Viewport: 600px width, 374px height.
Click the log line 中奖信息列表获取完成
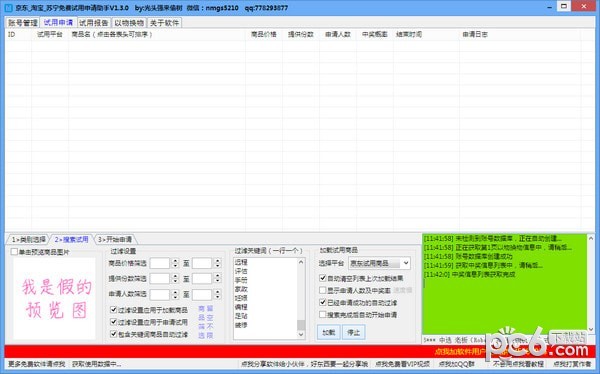[470, 274]
